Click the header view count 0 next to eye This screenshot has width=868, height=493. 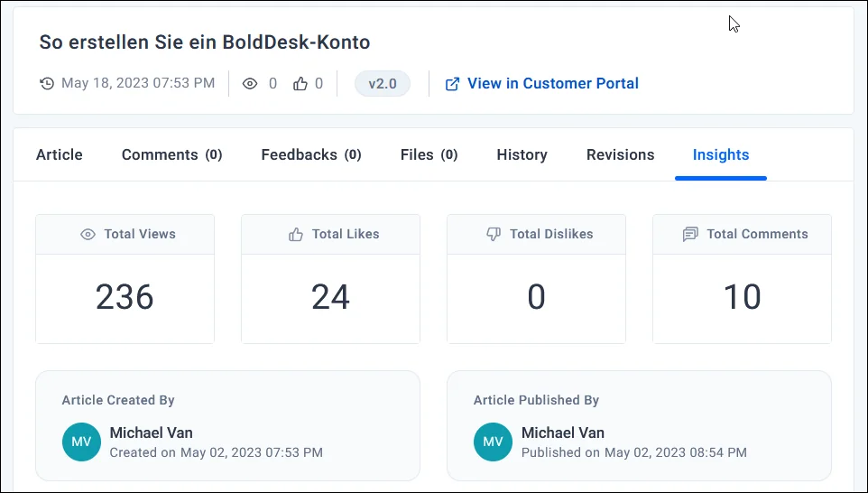[x=272, y=84]
